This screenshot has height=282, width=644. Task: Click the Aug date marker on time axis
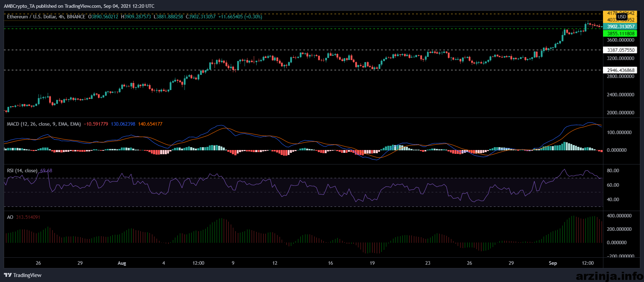(x=122, y=263)
